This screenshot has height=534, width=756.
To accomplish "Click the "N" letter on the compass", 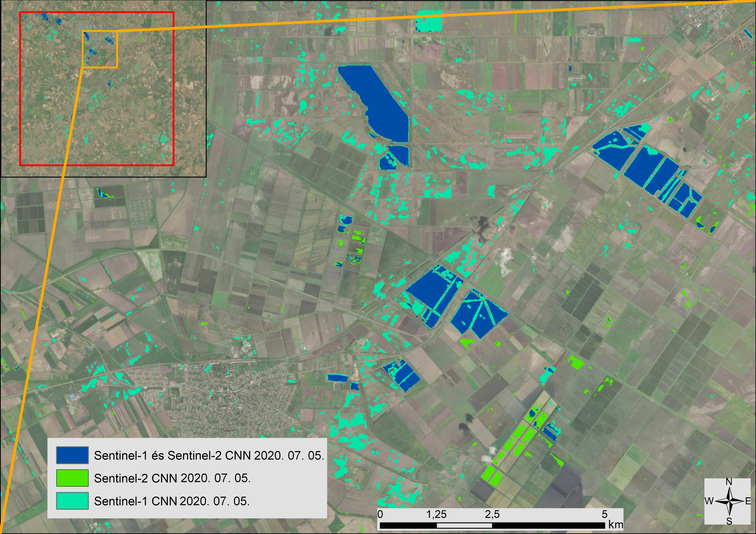I will [x=729, y=482].
